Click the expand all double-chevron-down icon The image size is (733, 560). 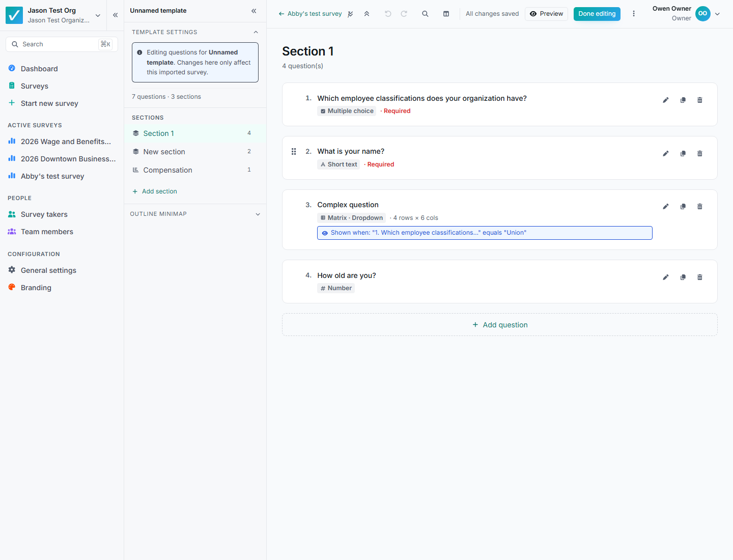coord(350,14)
